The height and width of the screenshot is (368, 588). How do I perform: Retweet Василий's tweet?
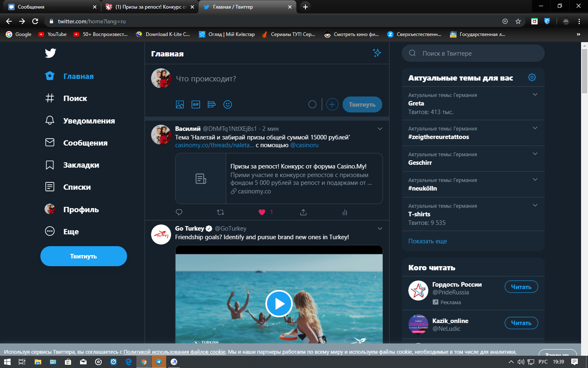[220, 212]
